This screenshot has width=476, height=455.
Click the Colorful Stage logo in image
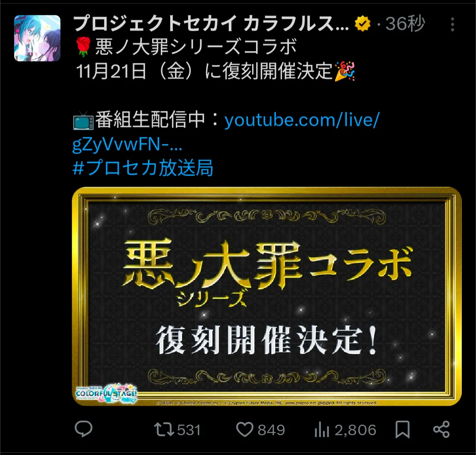(106, 393)
